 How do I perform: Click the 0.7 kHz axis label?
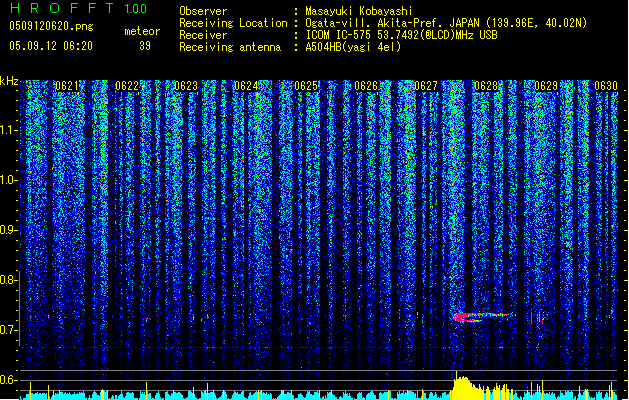click(9, 330)
